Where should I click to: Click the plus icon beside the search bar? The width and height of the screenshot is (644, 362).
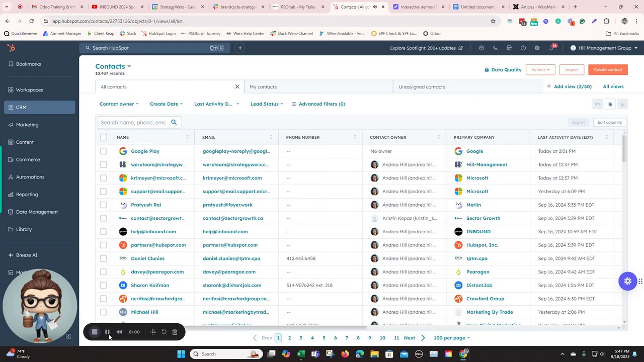pyautogui.click(x=240, y=48)
